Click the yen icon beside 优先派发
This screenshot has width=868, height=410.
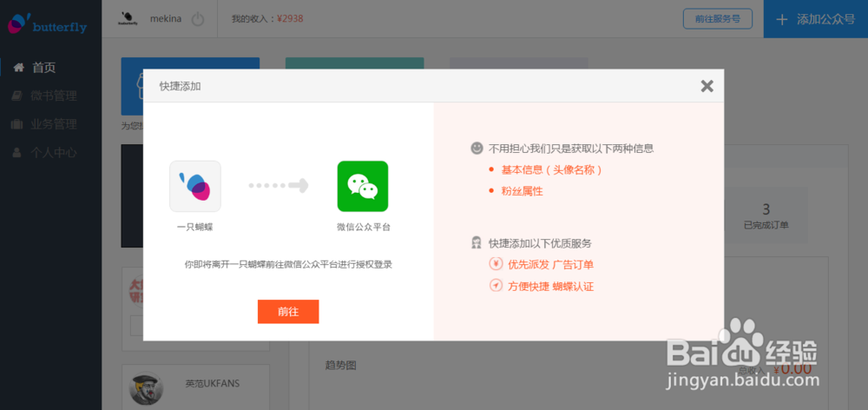[x=496, y=264]
